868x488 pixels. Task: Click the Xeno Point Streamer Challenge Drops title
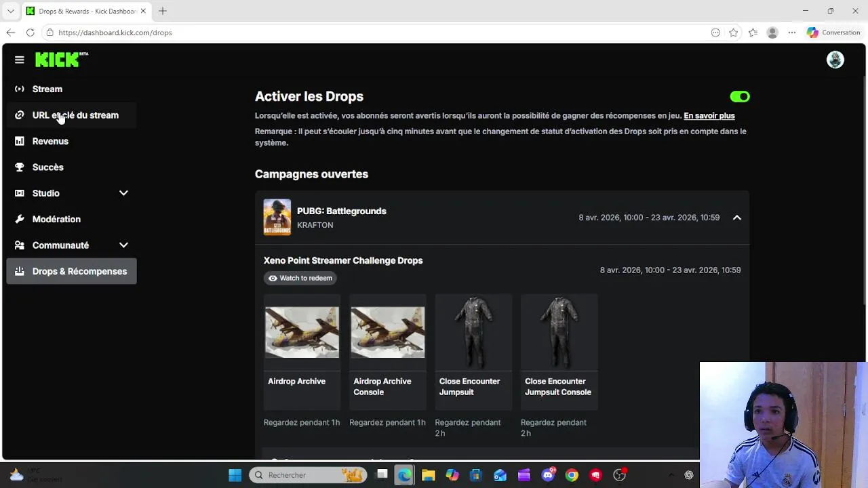[343, 260]
